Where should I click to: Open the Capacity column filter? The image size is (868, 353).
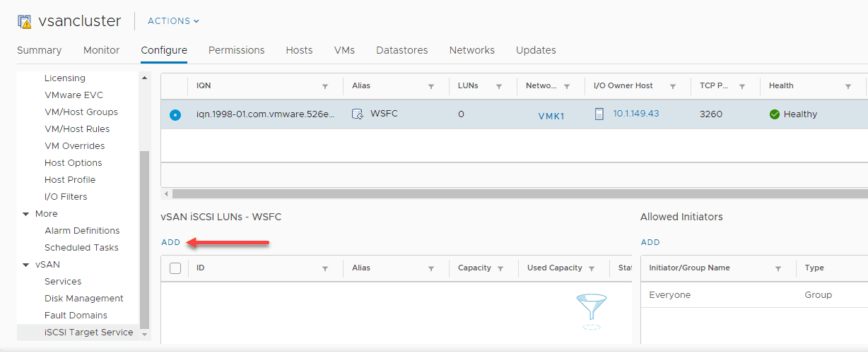click(x=500, y=268)
